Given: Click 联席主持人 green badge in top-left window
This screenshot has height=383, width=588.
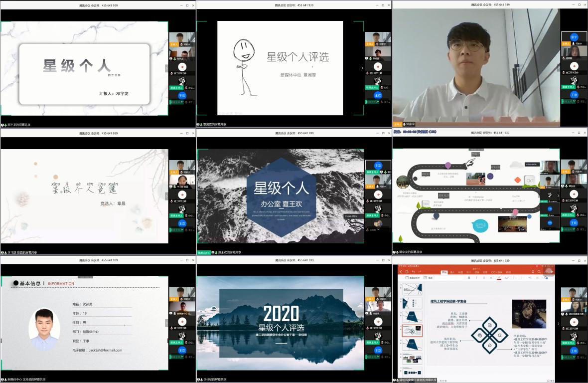Looking at the screenshot, I should (177, 87).
